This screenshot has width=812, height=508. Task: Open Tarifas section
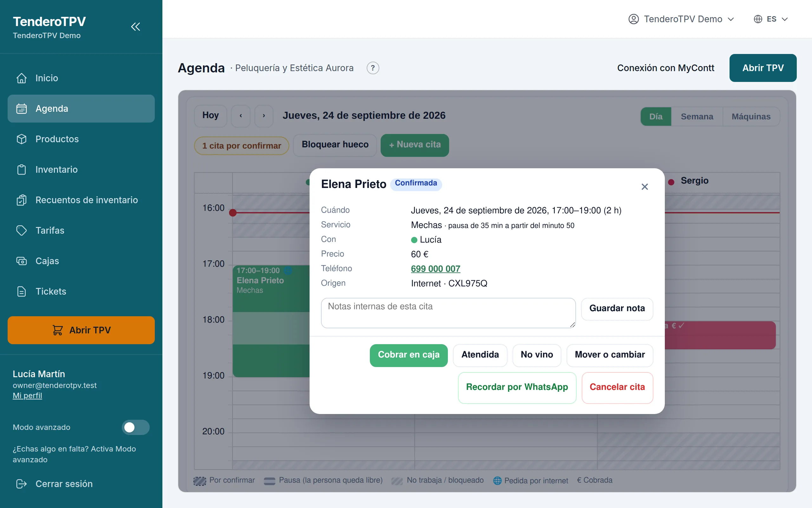coord(81,231)
